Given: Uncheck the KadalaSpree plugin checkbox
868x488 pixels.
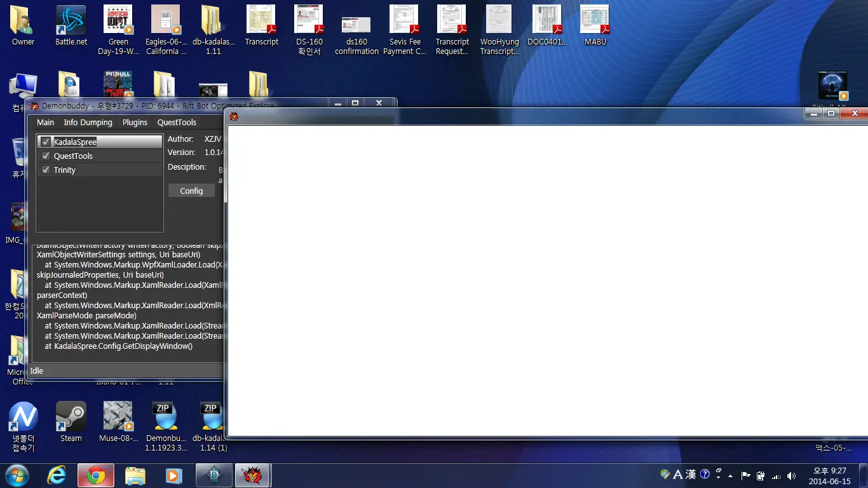Looking at the screenshot, I should tap(46, 142).
